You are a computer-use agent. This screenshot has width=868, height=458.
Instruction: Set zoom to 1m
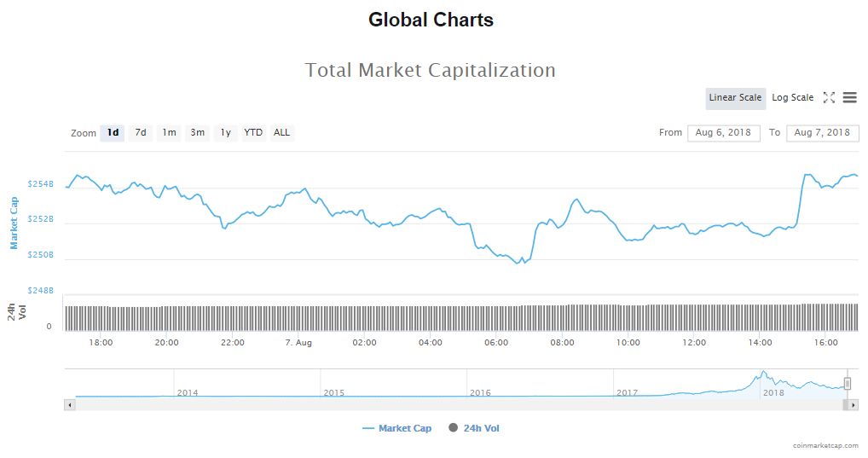[x=169, y=133]
